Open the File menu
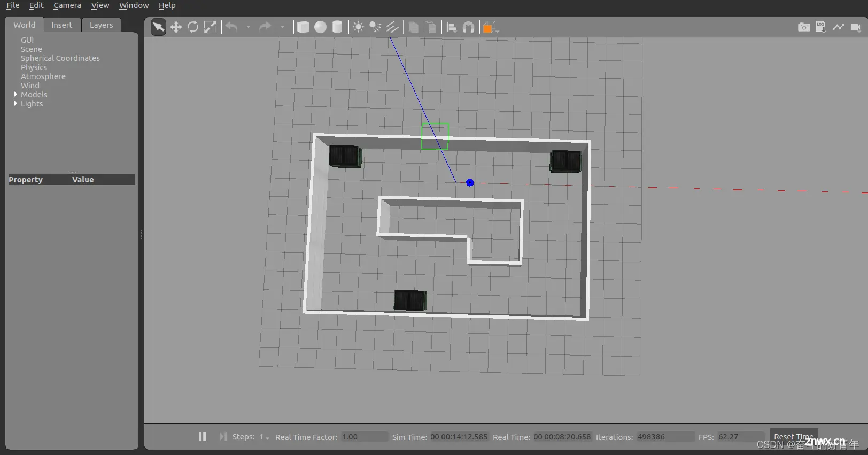Screen dimensions: 868x455 (13, 5)
